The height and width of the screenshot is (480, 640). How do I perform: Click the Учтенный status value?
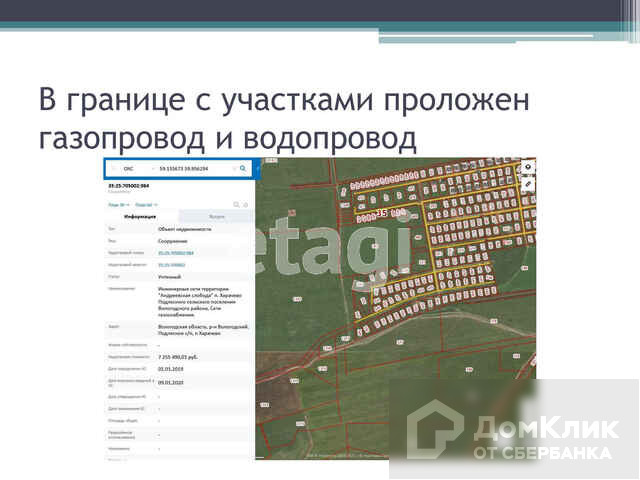click(x=169, y=277)
